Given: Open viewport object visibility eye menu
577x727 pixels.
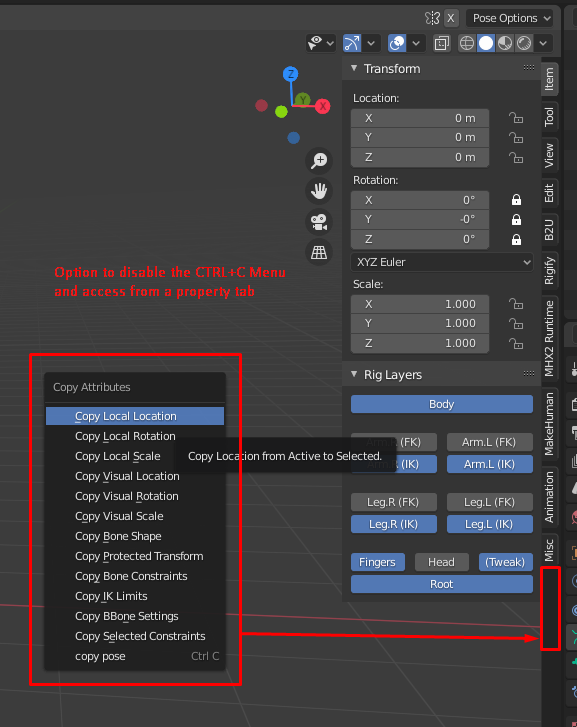Looking at the screenshot, I should coord(315,43).
